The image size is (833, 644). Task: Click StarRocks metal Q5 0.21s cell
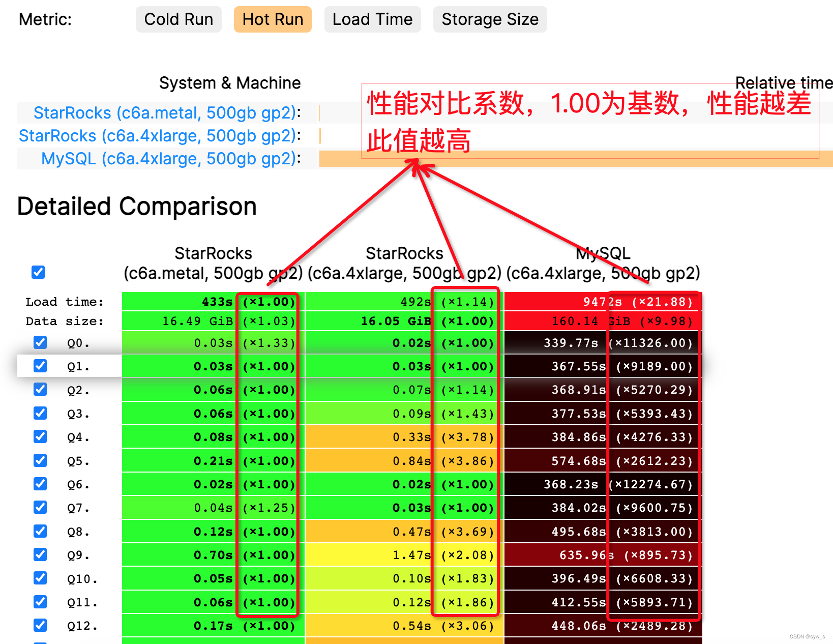[213, 461]
